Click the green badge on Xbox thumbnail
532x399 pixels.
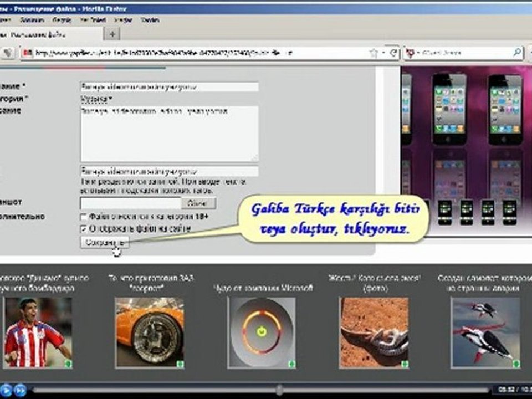(292, 364)
